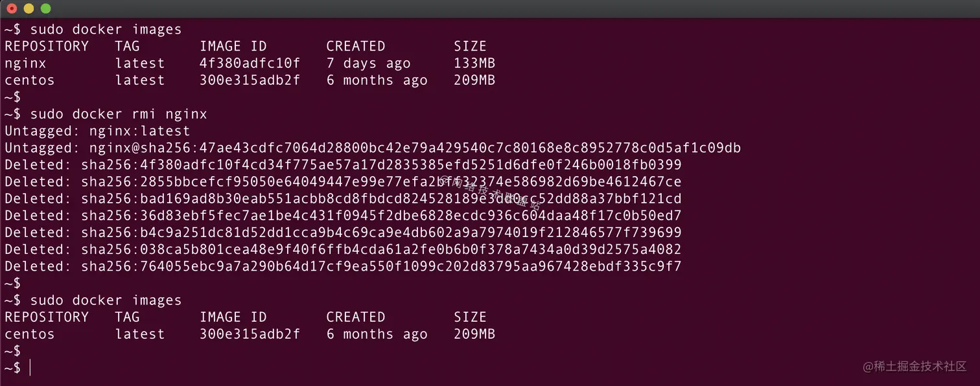This screenshot has height=386, width=980.
Task: Click the 209MB value in the last table
Action: [x=474, y=334]
